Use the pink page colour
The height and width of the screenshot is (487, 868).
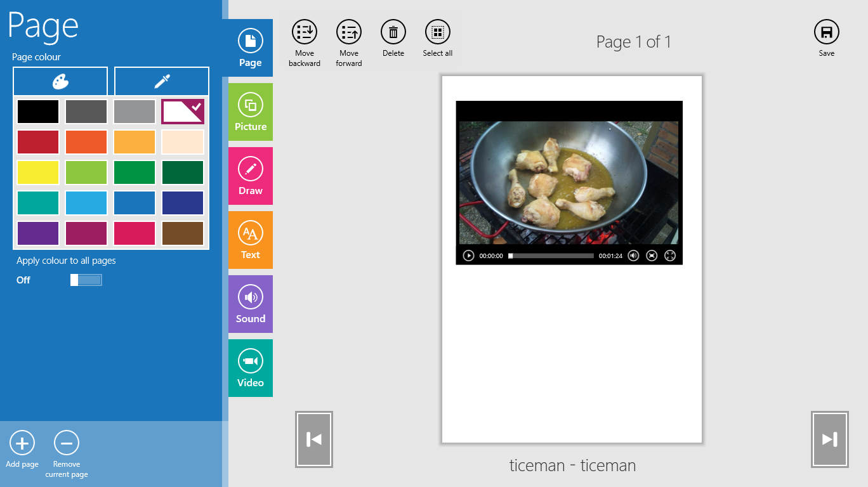tap(135, 233)
